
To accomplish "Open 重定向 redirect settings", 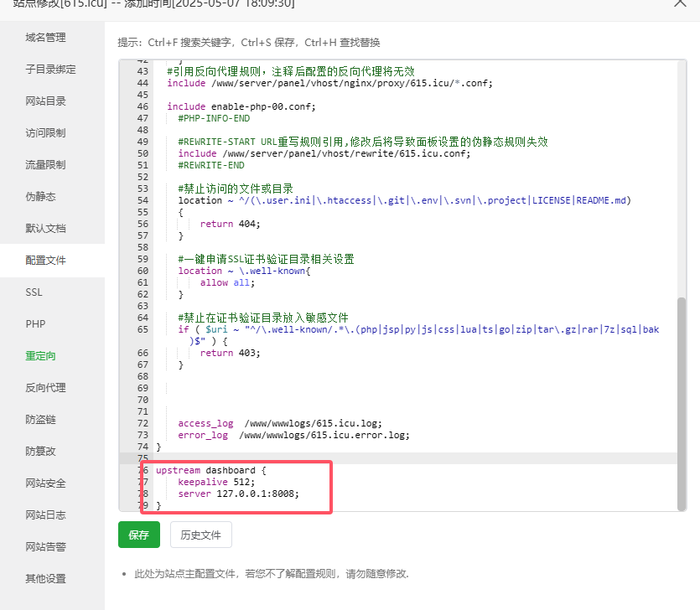I will coord(40,356).
